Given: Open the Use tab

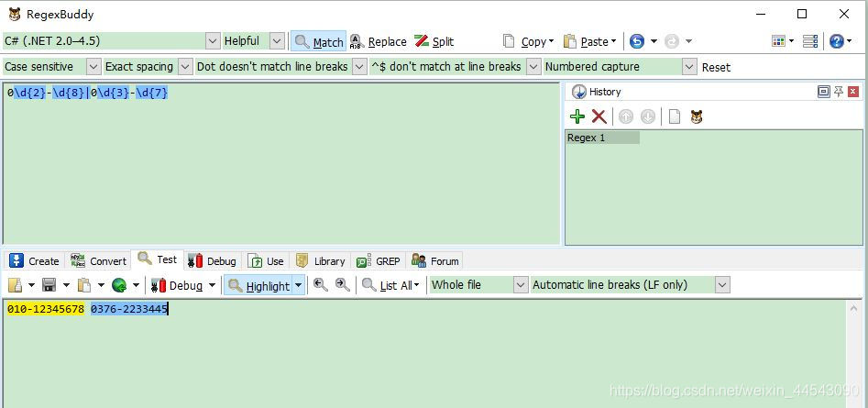Looking at the screenshot, I should tap(266, 260).
